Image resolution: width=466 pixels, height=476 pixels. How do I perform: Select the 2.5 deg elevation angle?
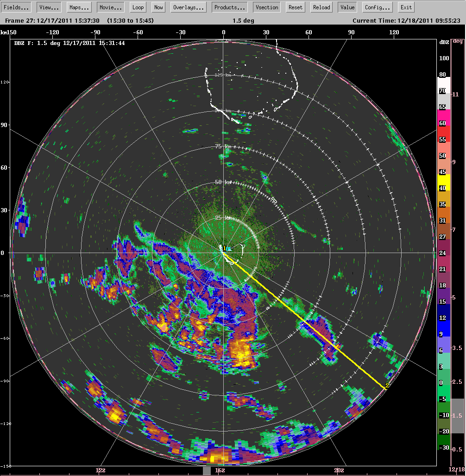(x=457, y=381)
